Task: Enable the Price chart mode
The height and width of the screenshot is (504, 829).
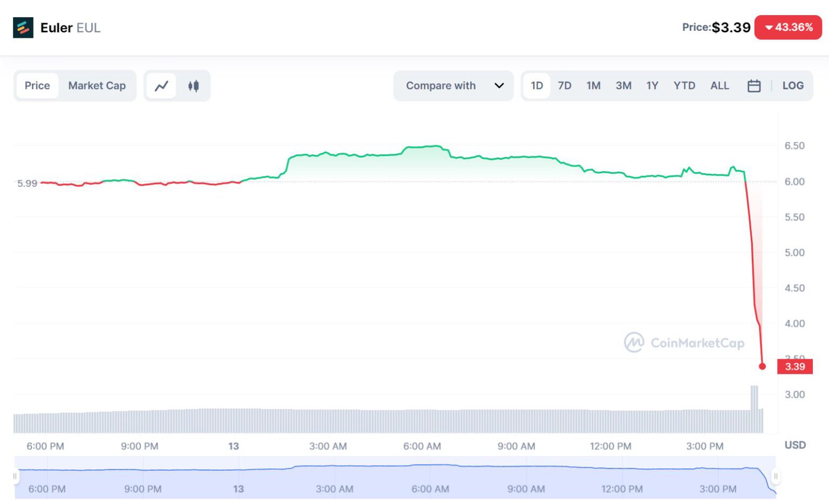Action: point(37,85)
